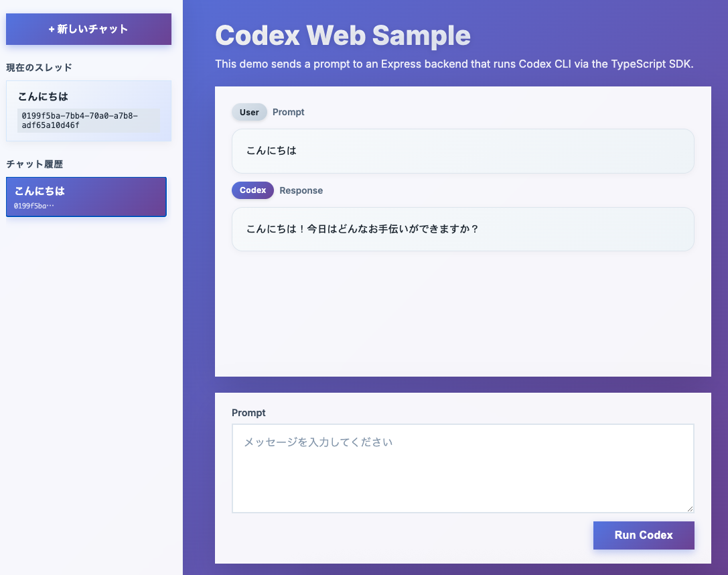Screen dimensions: 728x575
Task: Start a new chat with 新しいチャット button
Action: point(88,29)
